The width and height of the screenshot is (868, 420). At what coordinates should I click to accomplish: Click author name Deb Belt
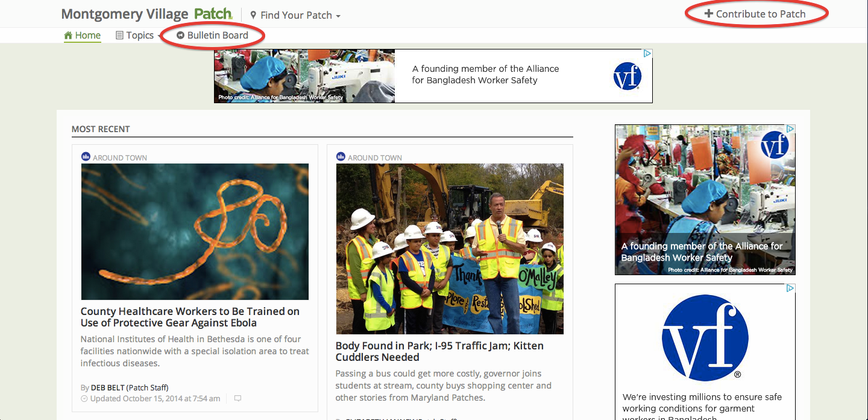tap(107, 387)
